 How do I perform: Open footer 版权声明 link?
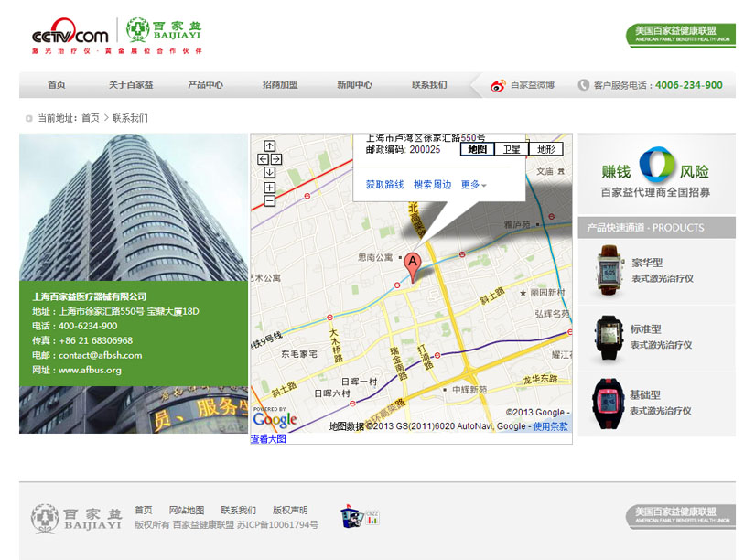[290, 510]
